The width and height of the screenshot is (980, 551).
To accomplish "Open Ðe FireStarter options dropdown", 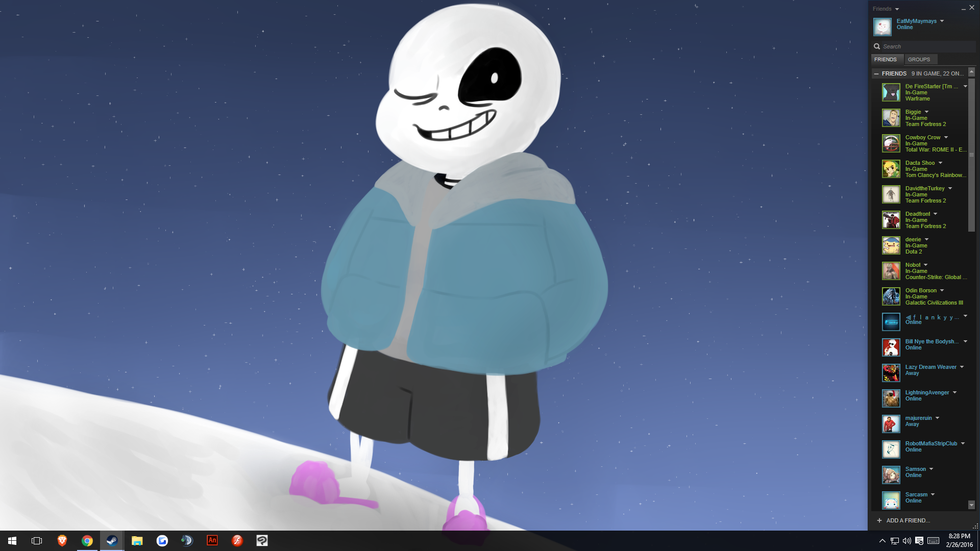I will pyautogui.click(x=965, y=86).
